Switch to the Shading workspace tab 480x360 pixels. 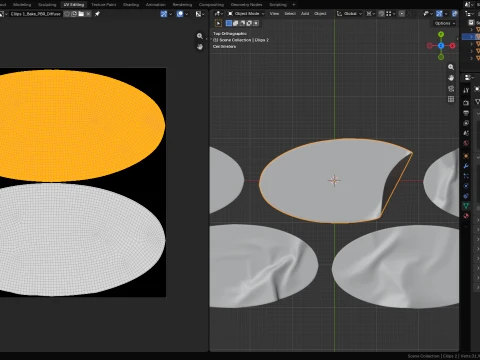[x=131, y=5]
